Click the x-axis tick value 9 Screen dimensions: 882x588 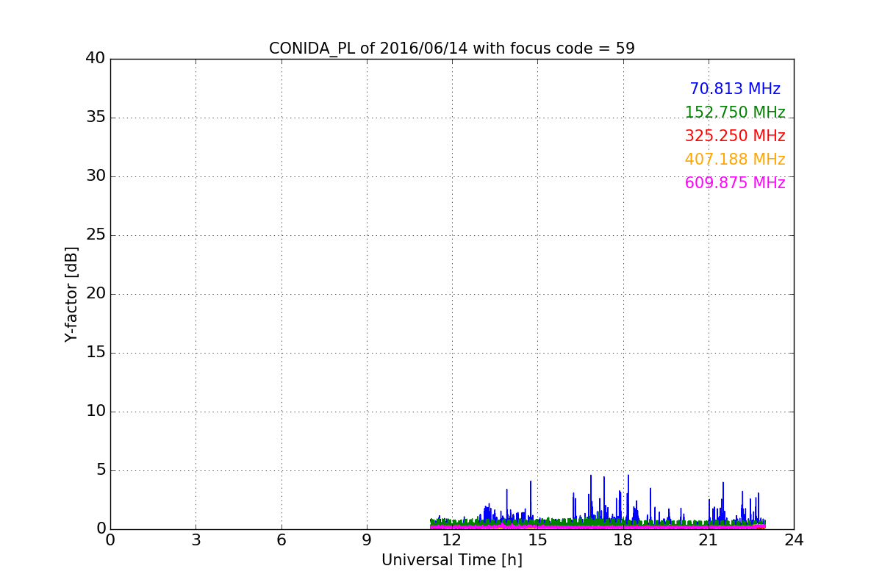coord(367,539)
